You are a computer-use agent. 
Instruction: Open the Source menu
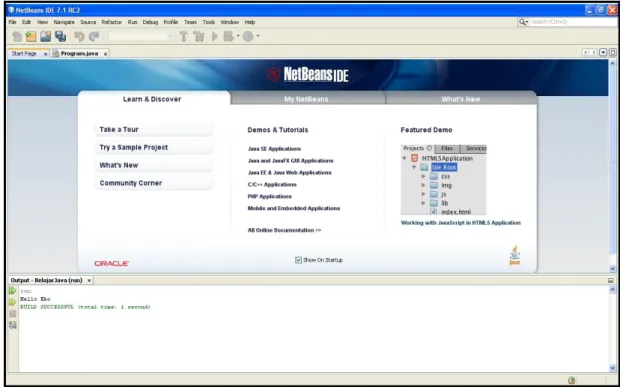click(88, 22)
